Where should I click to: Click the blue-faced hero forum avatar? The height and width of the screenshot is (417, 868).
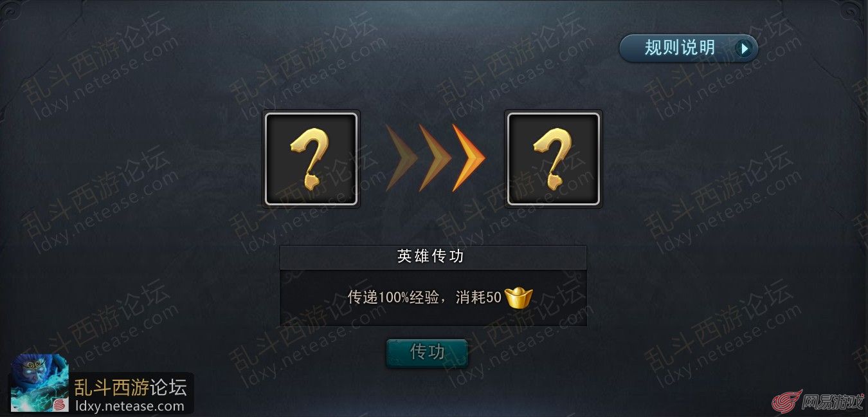[40, 383]
